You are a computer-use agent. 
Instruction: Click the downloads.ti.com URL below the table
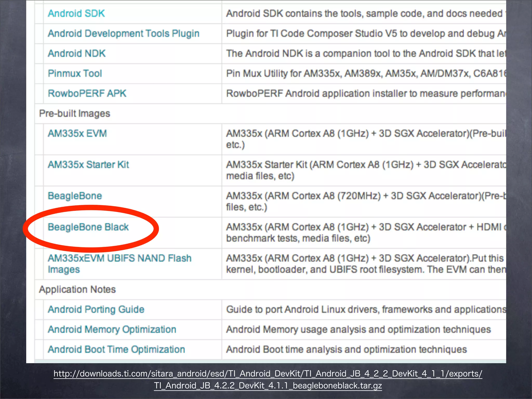(x=268, y=380)
